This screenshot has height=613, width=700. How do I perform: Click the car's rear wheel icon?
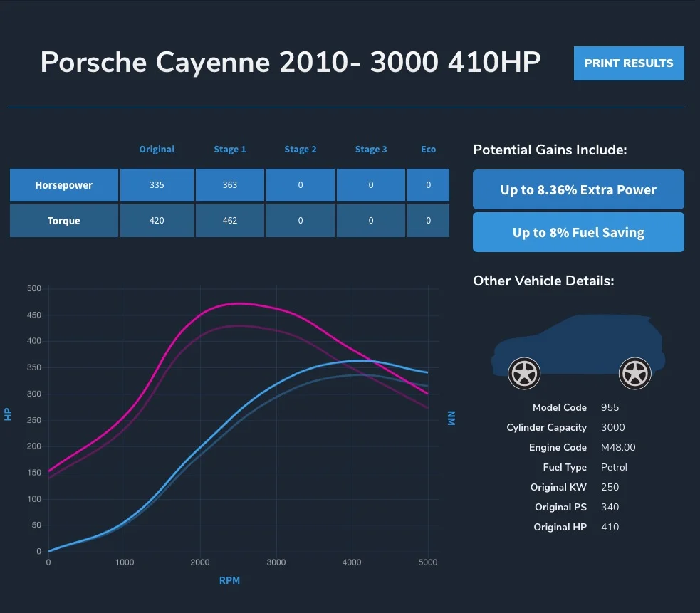[634, 373]
